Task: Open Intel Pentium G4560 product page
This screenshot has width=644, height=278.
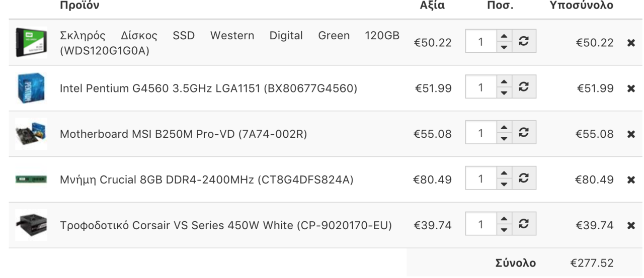Action: click(x=208, y=88)
